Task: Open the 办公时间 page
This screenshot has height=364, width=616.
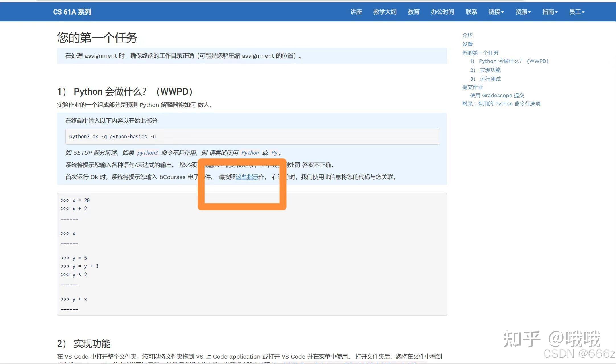Action: pos(442,12)
